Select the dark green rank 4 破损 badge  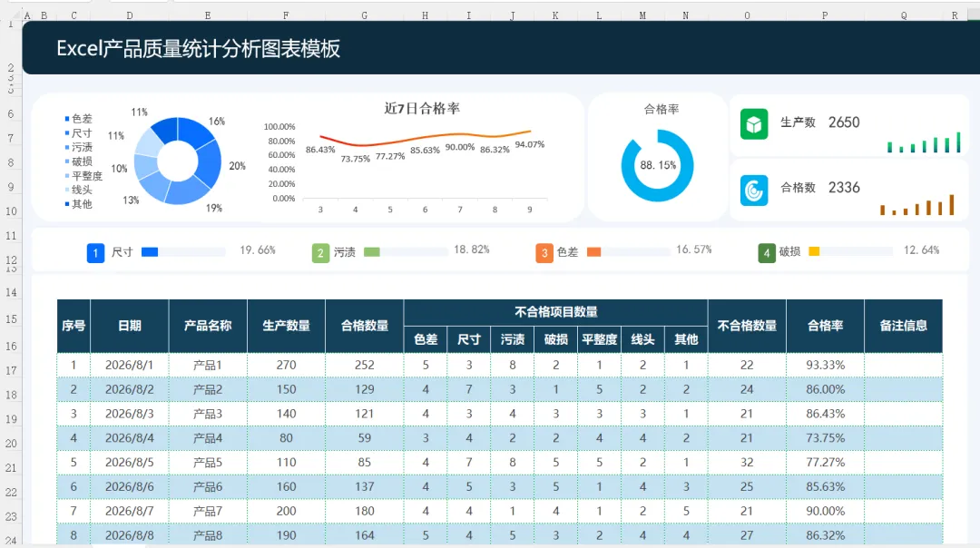(766, 252)
